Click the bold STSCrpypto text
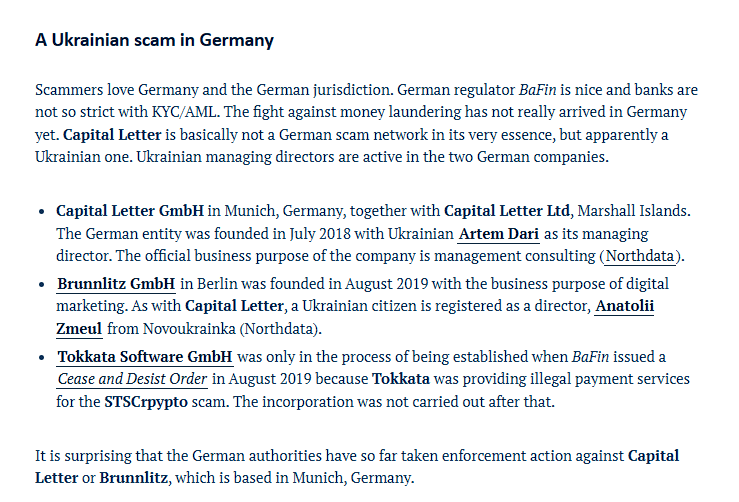 (x=146, y=402)
